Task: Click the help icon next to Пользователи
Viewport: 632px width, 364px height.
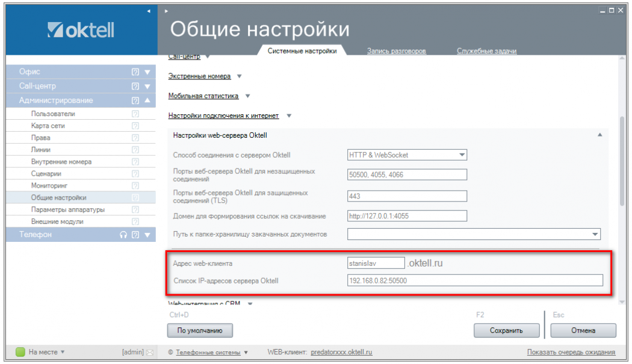Action: point(135,114)
